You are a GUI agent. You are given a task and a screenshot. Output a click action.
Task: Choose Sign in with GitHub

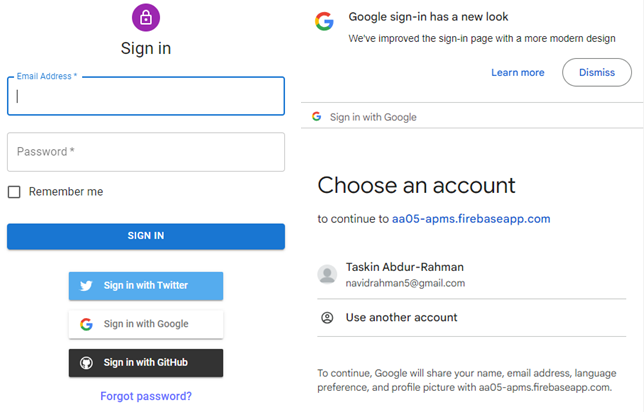pyautogui.click(x=146, y=363)
